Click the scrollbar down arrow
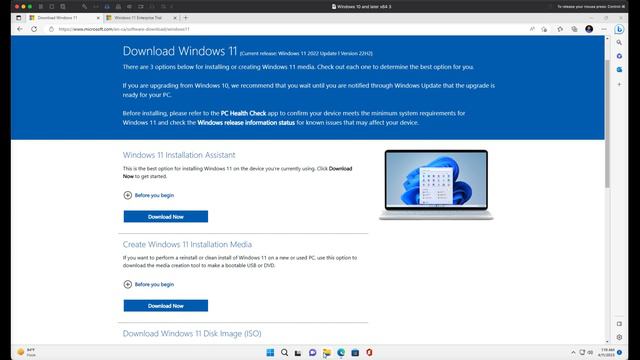This screenshot has width=640, height=360. (607, 341)
